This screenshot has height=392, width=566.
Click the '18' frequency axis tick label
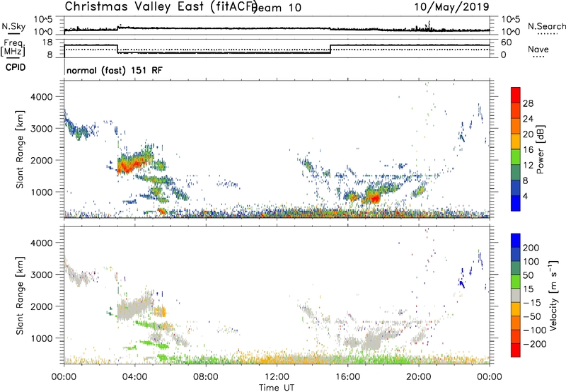(47, 42)
